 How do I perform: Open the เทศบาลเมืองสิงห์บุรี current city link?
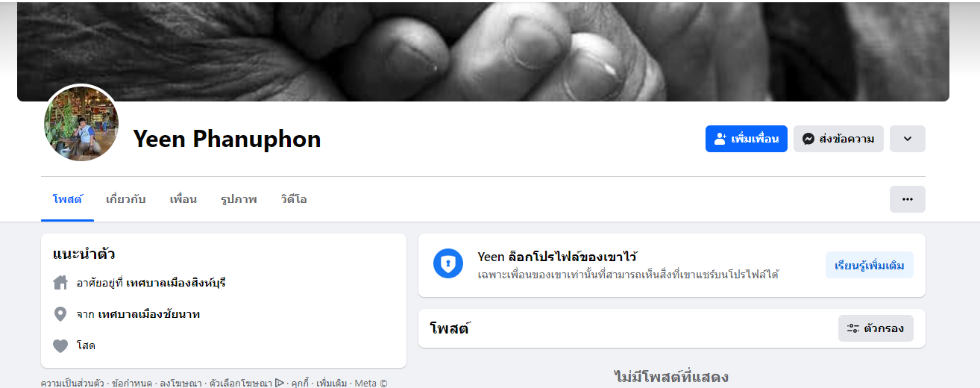point(176,283)
